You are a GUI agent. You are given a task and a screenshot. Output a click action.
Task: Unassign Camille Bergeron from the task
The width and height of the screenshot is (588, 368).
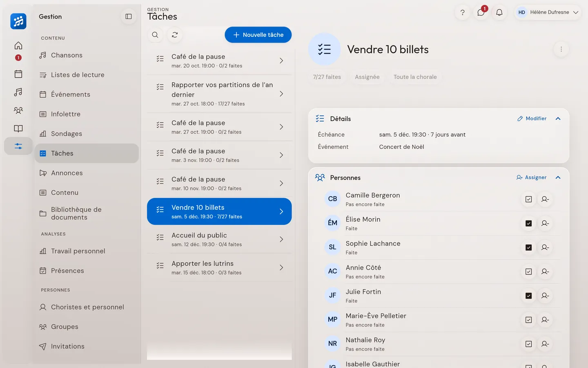pos(545,199)
